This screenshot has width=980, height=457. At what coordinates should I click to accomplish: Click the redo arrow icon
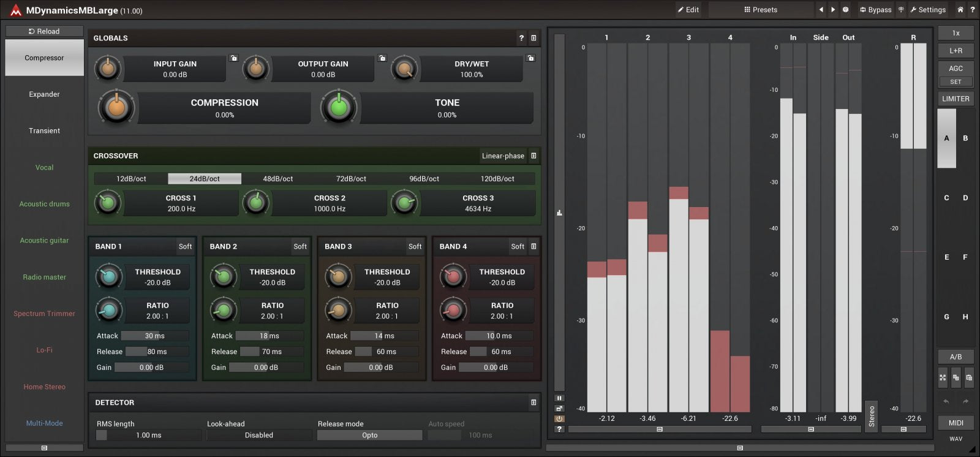pyautogui.click(x=966, y=401)
